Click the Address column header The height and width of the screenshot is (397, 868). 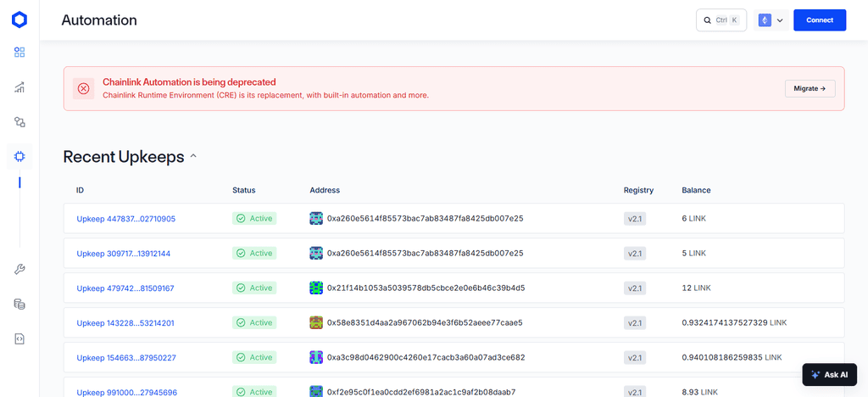[325, 190]
